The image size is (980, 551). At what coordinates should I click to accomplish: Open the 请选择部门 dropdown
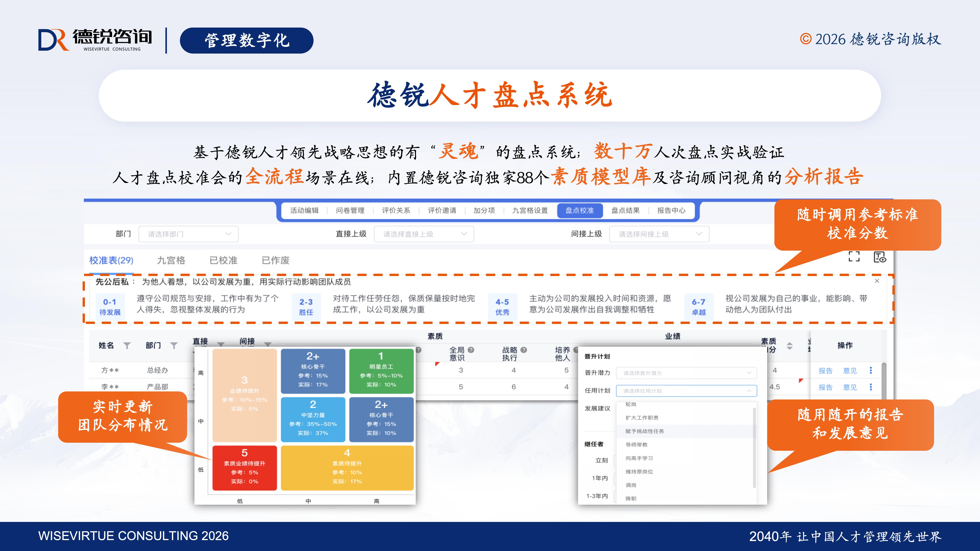click(188, 234)
